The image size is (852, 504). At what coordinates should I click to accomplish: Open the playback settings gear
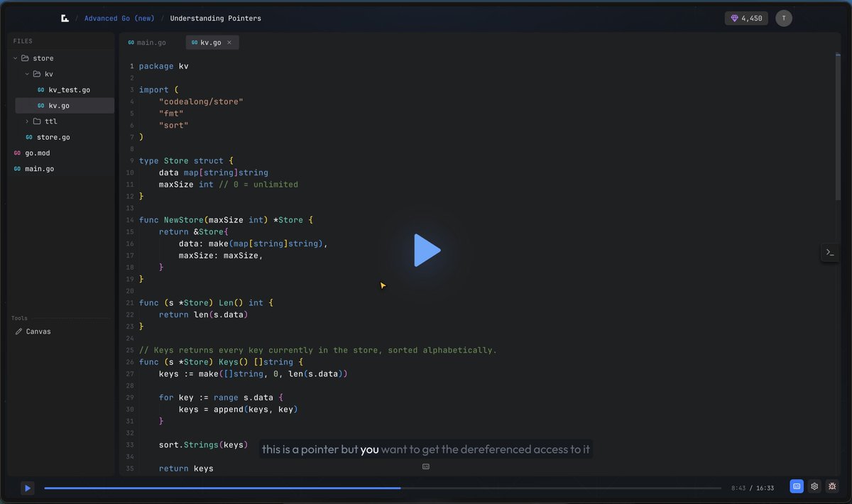pyautogui.click(x=814, y=486)
